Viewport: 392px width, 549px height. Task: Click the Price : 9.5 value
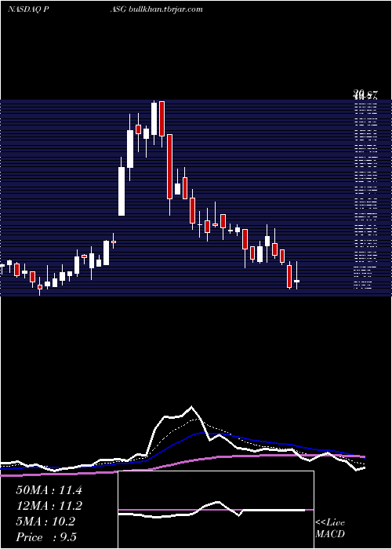(46, 537)
